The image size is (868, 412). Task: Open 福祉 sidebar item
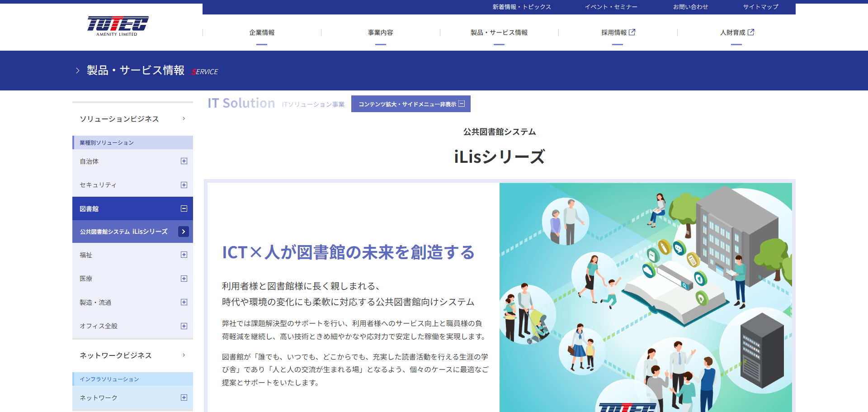coord(86,255)
